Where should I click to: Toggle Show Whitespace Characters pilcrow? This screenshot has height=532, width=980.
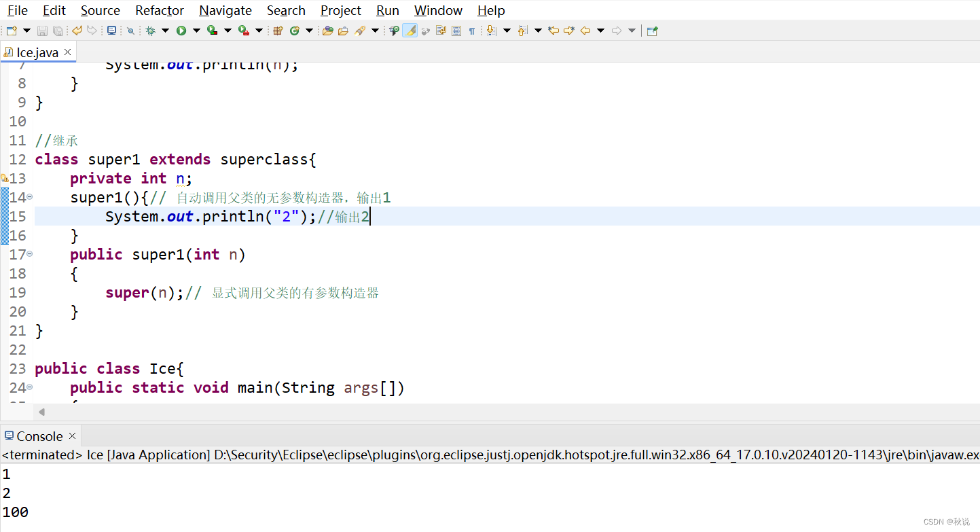coord(471,31)
